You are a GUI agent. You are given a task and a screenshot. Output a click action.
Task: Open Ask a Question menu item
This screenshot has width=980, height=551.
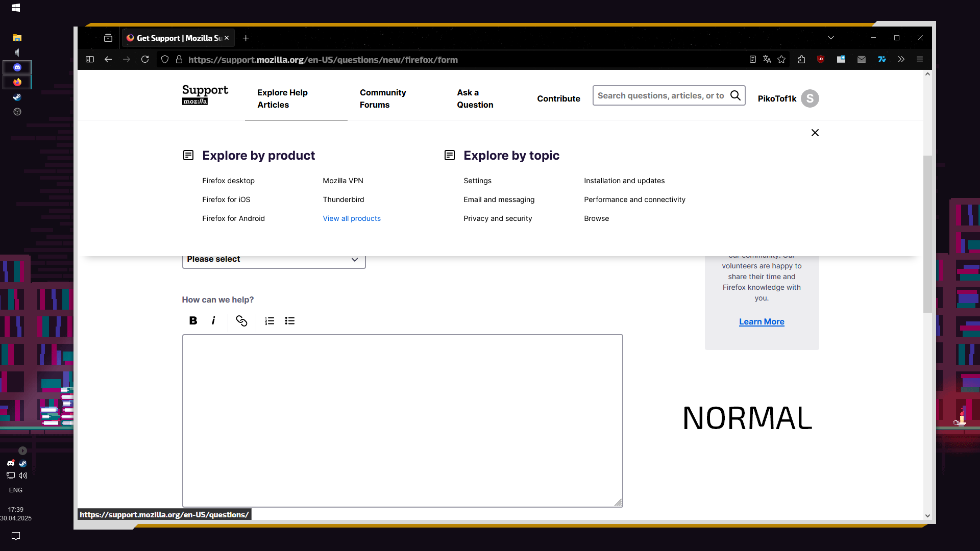tap(475, 98)
